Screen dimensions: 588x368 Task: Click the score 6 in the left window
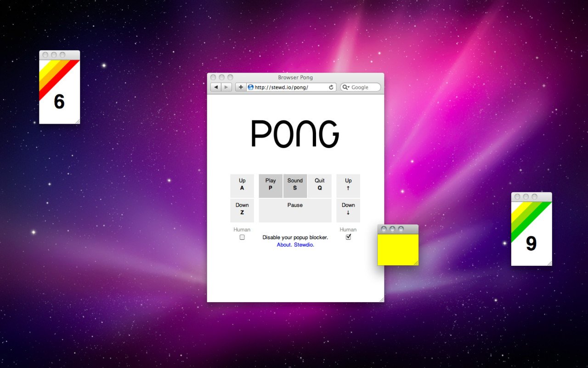[x=59, y=102]
